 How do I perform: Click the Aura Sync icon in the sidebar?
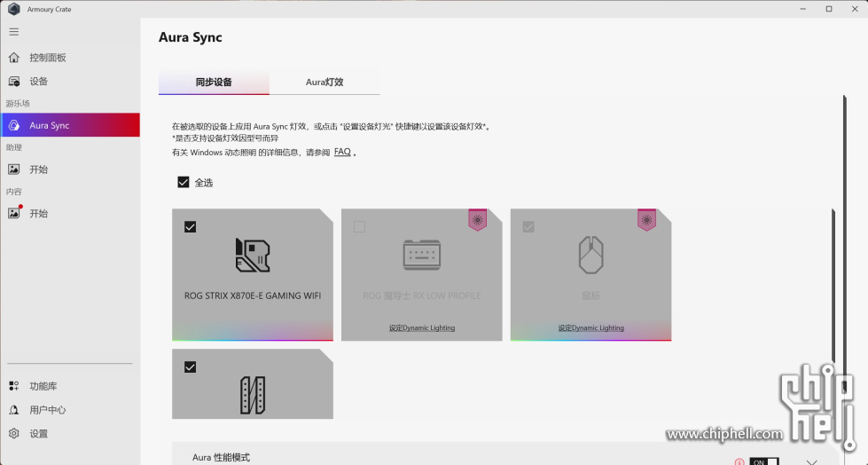(14, 125)
